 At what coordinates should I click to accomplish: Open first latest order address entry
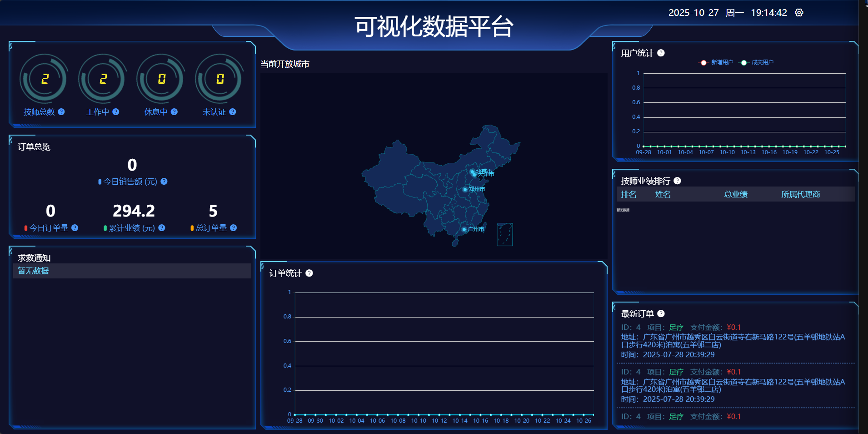pos(733,341)
